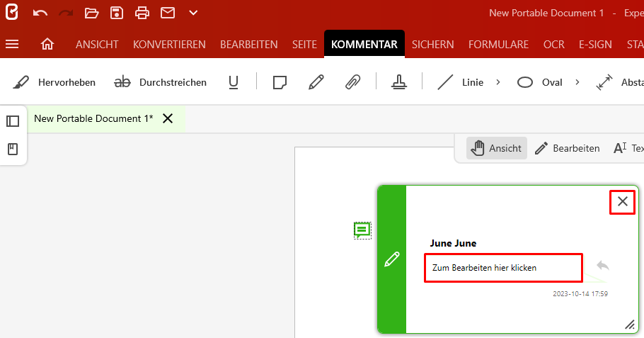644x338 pixels.
Task: Select the pencil drawing tool
Action: pos(316,82)
